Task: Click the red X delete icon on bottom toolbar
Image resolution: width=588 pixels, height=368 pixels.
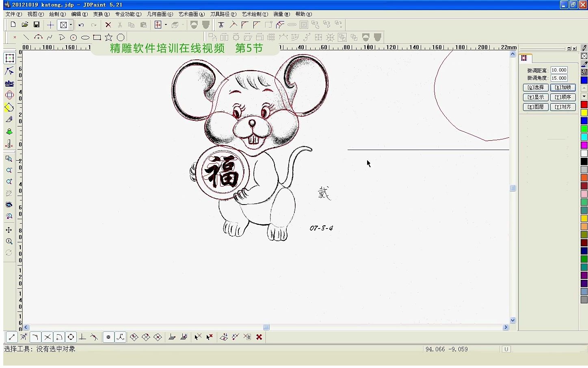Action: (259, 337)
